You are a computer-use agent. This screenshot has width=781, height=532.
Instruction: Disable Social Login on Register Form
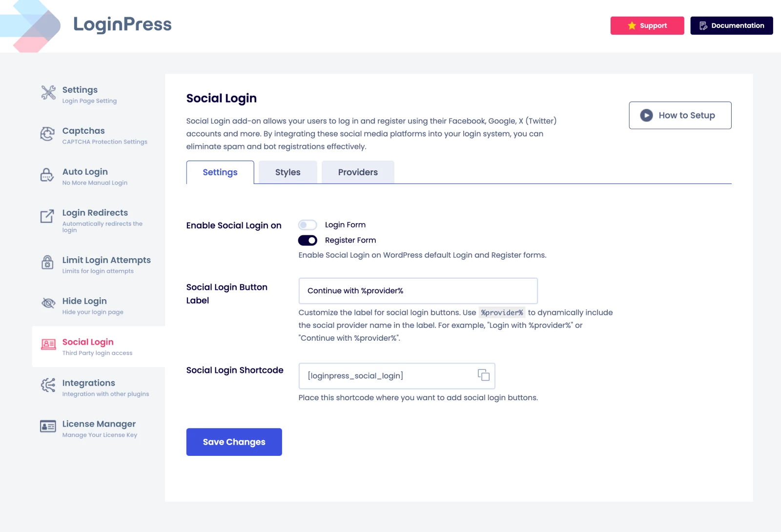308,240
